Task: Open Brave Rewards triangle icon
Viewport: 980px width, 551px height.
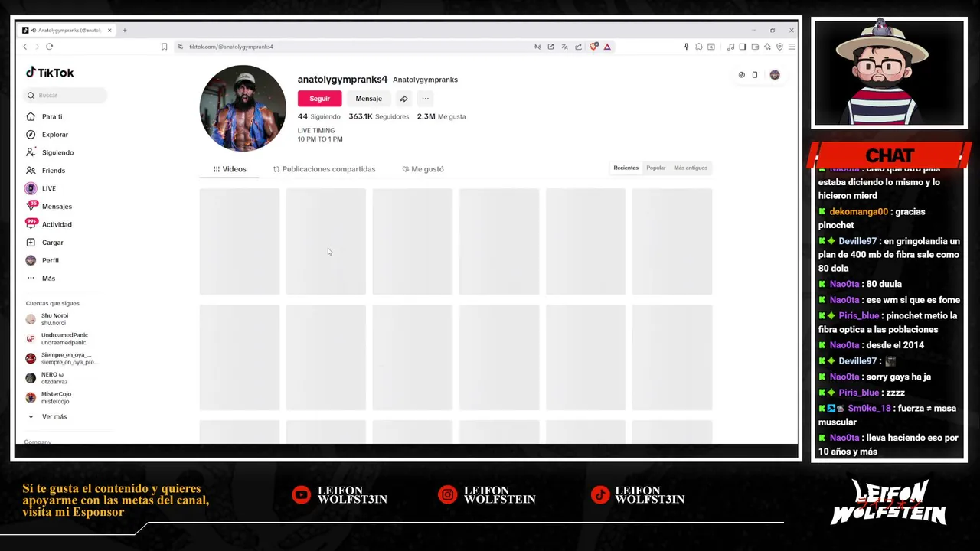Action: (607, 47)
